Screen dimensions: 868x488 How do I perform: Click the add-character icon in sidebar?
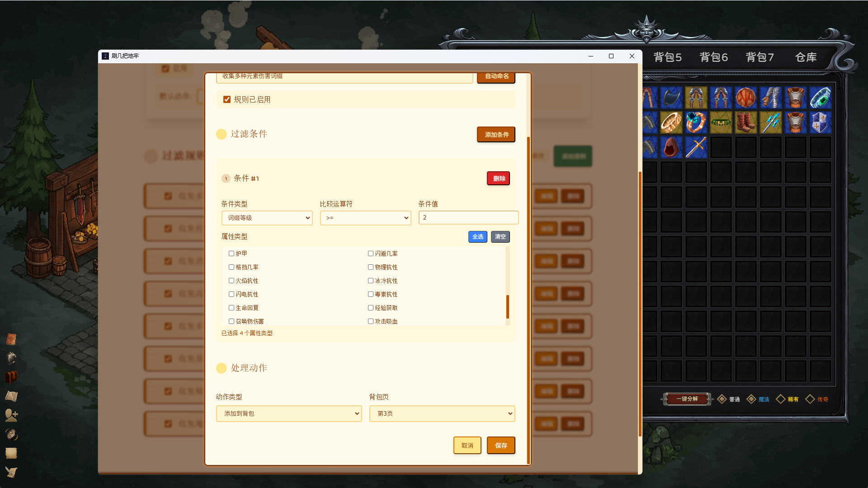coord(11,415)
